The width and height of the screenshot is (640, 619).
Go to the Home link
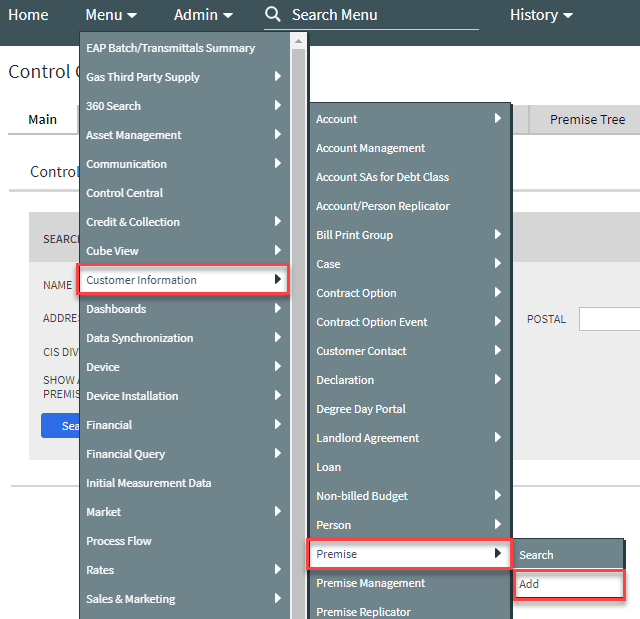click(28, 15)
